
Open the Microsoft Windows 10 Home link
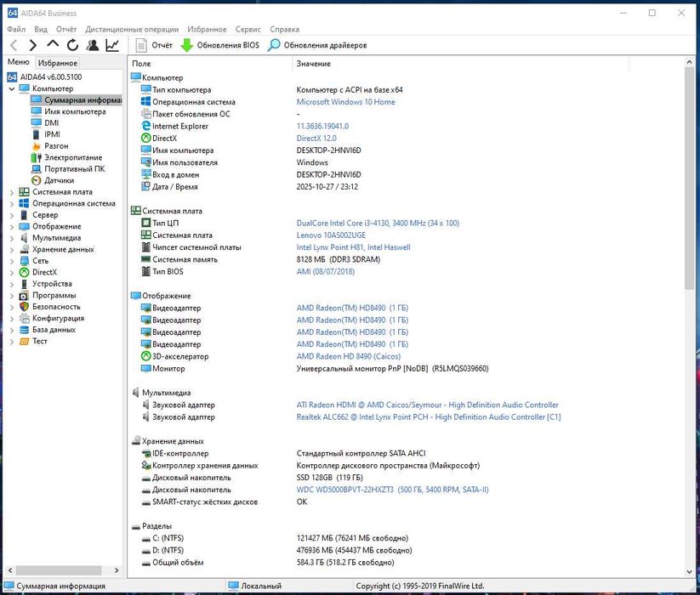coord(345,102)
